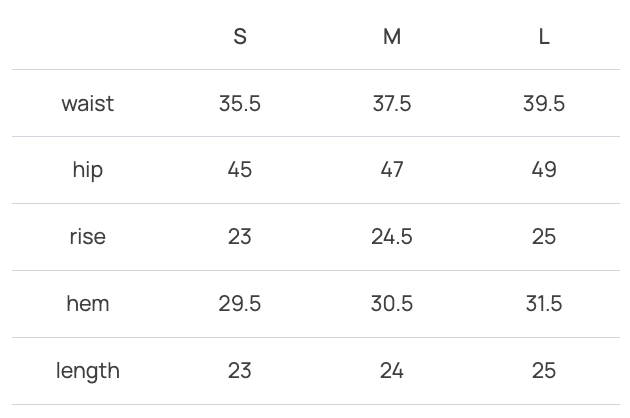Select the length row label
The height and width of the screenshot is (418, 630).
pos(88,371)
